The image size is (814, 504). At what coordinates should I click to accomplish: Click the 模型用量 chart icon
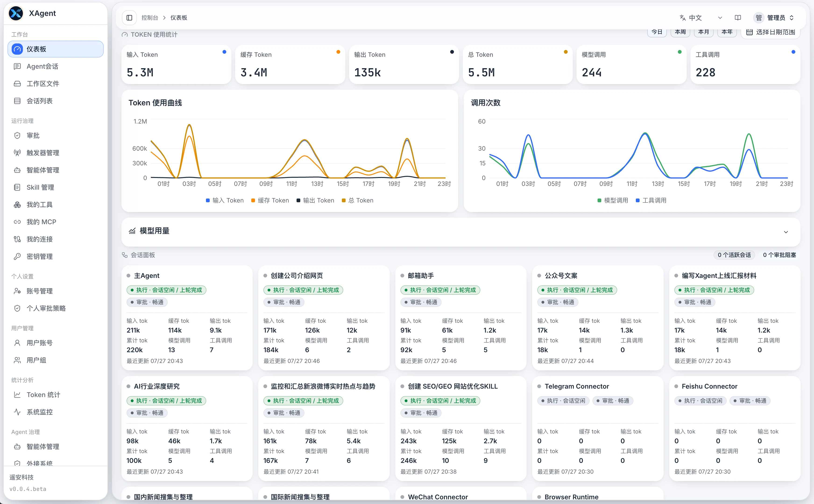click(x=132, y=231)
